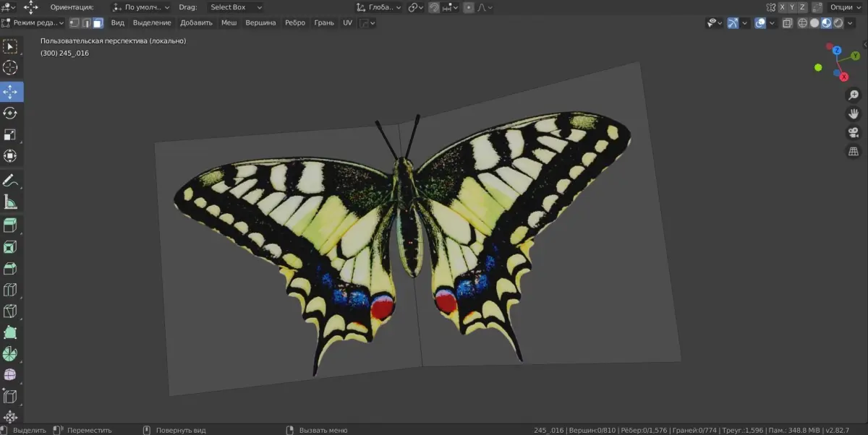Toggle X-ray display
Image resolution: width=868 pixels, height=435 pixels.
pyautogui.click(x=787, y=22)
